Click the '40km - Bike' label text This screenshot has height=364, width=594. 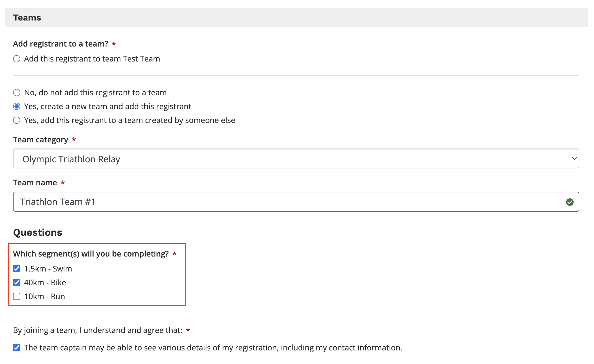tap(45, 283)
